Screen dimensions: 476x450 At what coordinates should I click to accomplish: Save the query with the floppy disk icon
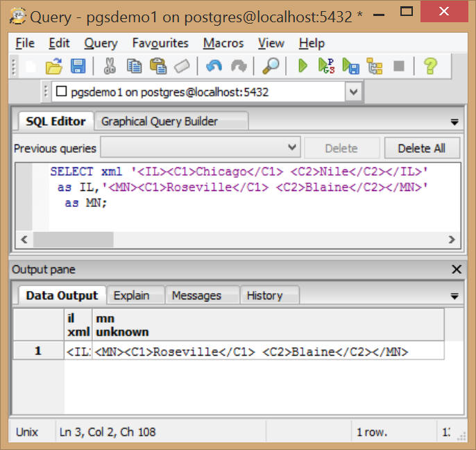tap(78, 66)
